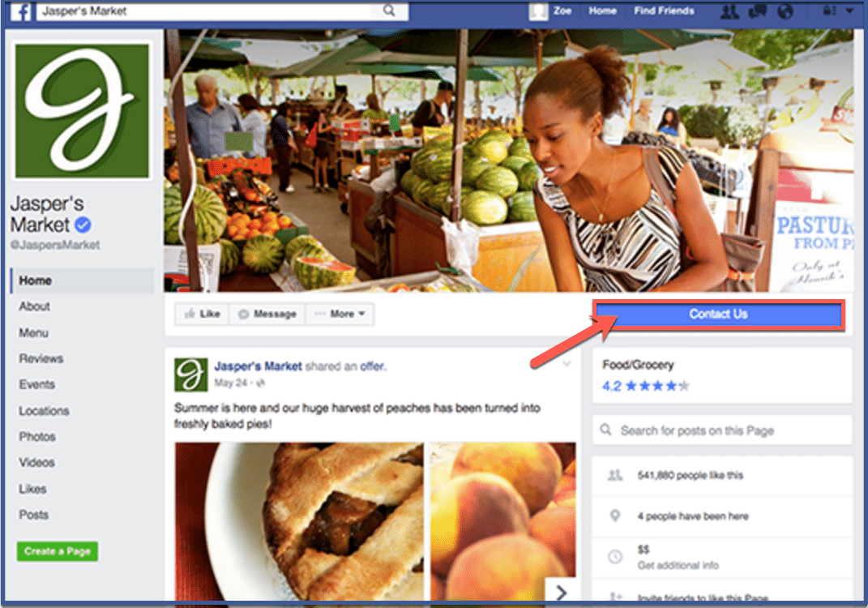Open friend requests icon

pyautogui.click(x=729, y=11)
